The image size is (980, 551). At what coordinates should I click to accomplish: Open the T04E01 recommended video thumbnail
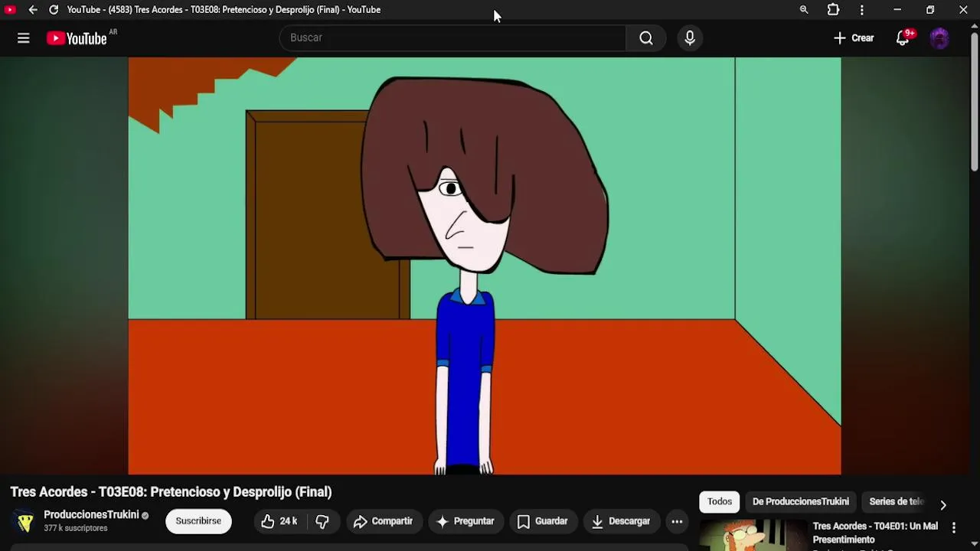coord(753,535)
